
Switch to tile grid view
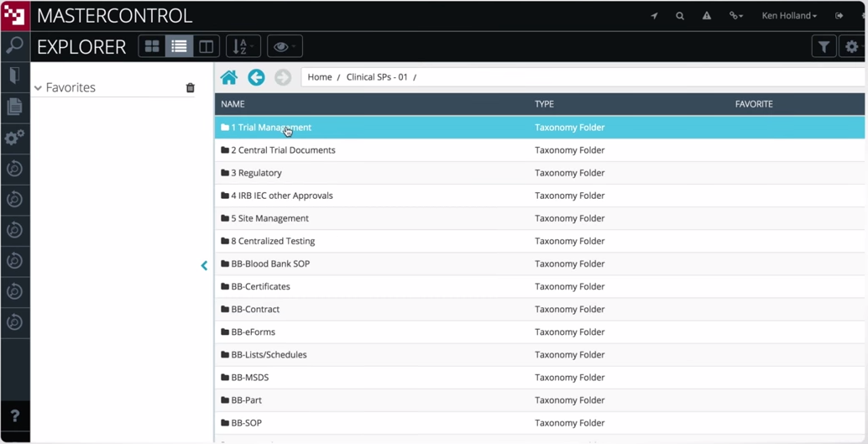click(152, 47)
